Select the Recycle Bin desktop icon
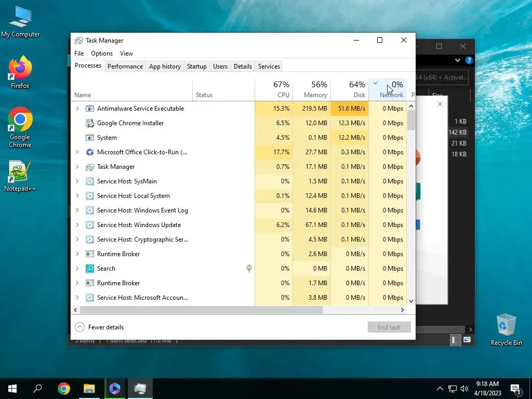This screenshot has height=399, width=532. click(x=506, y=330)
